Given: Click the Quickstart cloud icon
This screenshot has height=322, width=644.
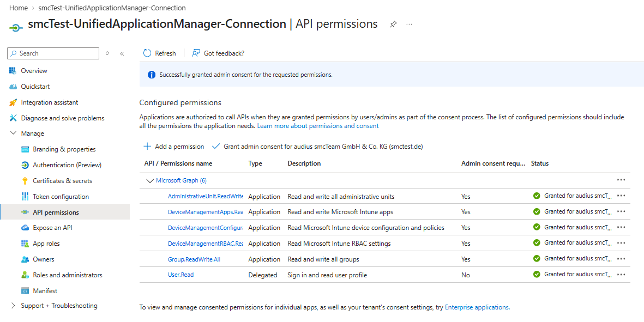Looking at the screenshot, I should coord(13,87).
